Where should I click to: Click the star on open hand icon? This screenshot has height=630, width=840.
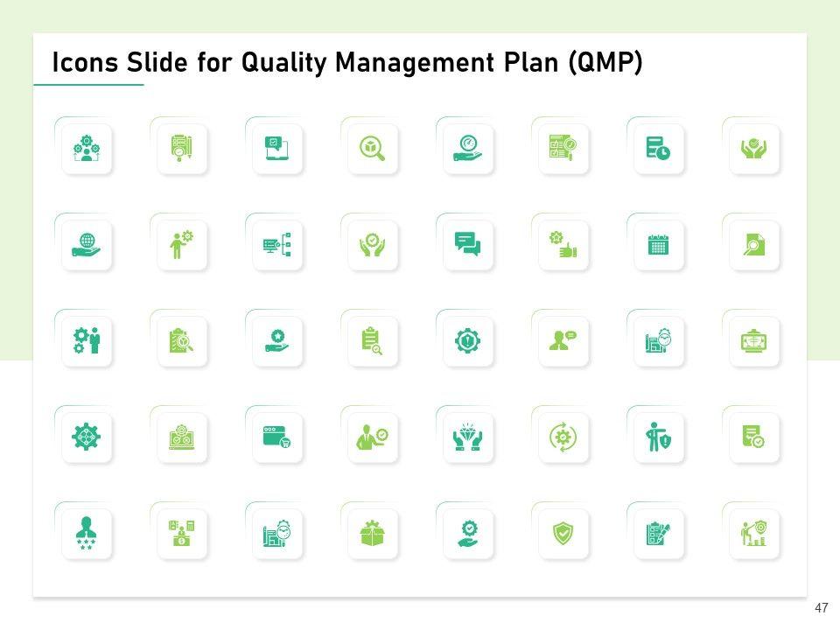click(x=276, y=341)
